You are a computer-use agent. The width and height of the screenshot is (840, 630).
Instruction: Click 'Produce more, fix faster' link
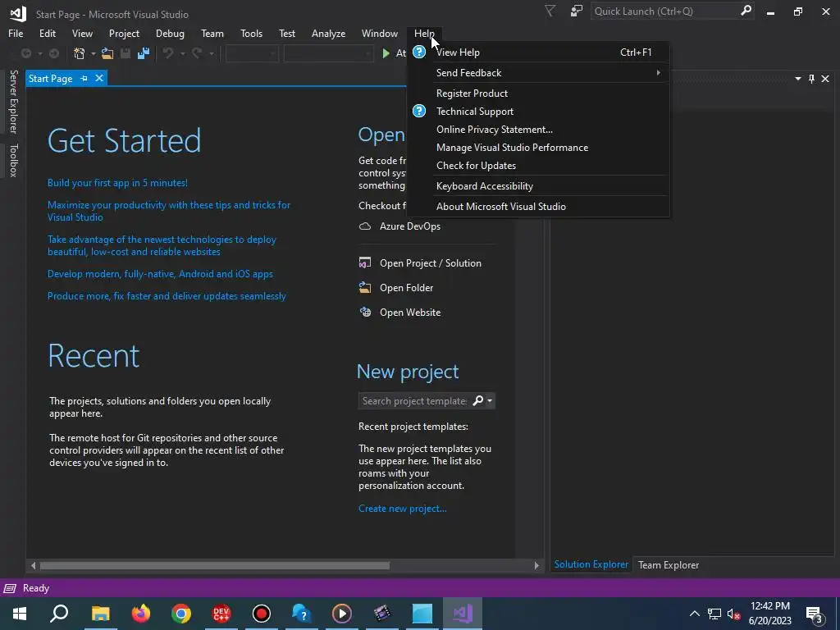click(167, 295)
